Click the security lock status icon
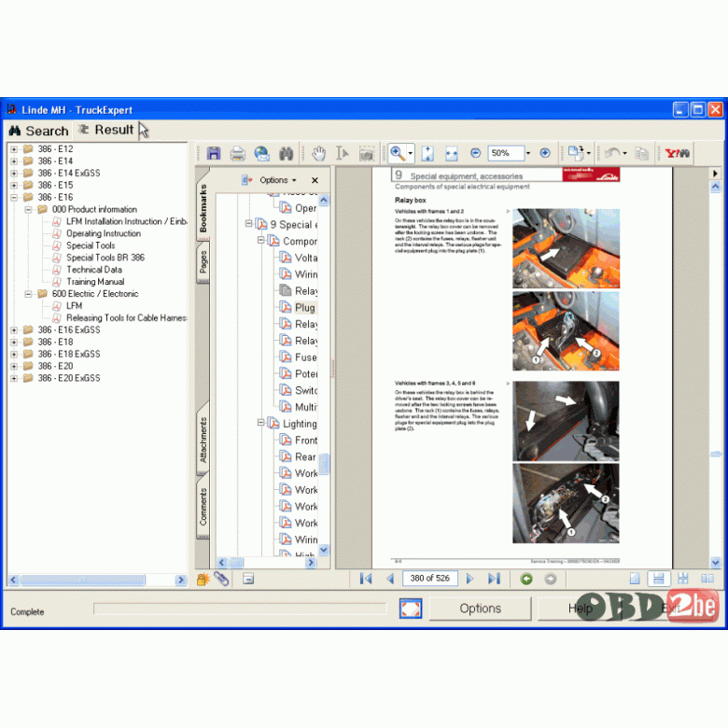728x728 pixels. click(203, 579)
